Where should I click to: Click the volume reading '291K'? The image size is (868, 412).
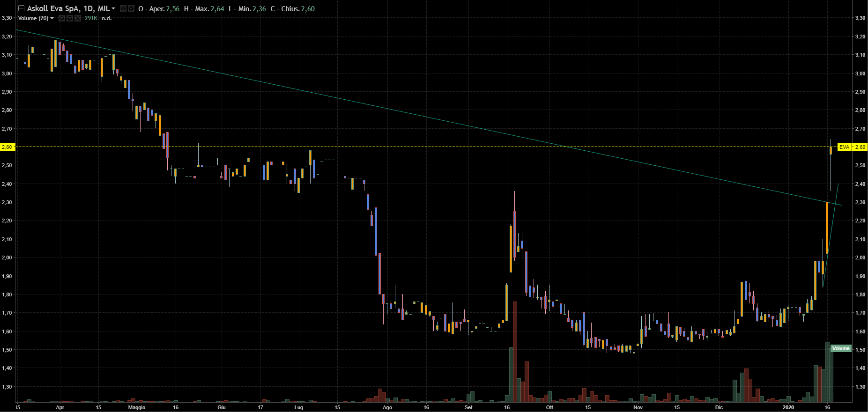91,18
